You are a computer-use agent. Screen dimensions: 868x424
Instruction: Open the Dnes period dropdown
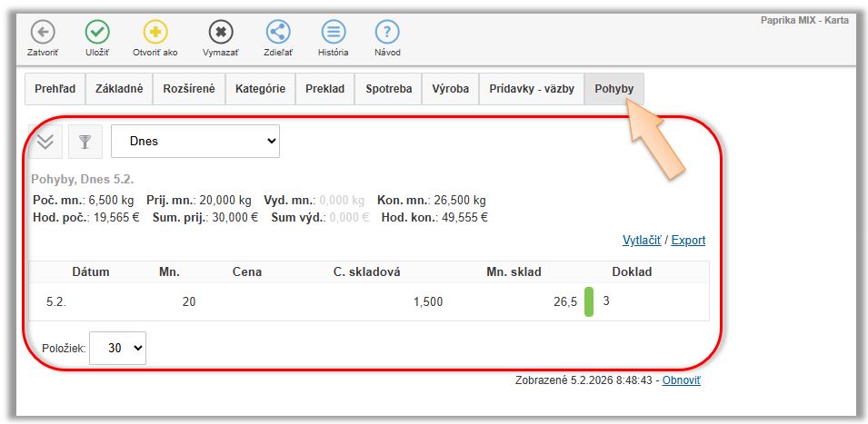tap(195, 142)
